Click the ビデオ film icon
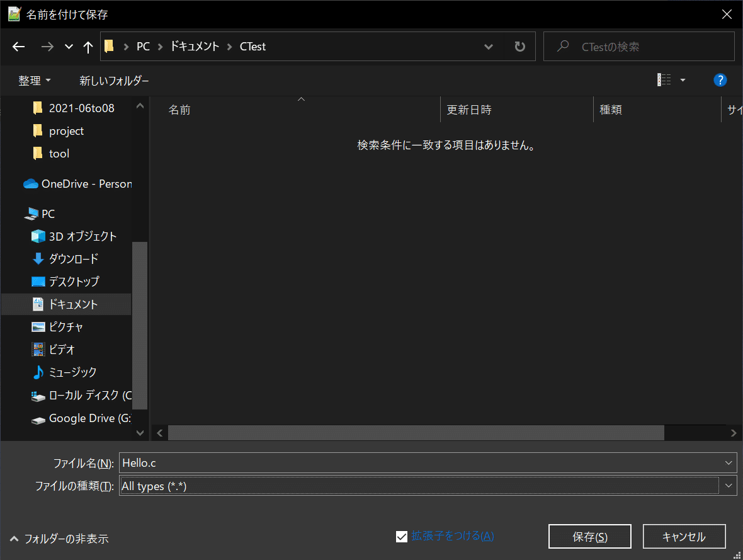743x560 pixels. tap(38, 350)
